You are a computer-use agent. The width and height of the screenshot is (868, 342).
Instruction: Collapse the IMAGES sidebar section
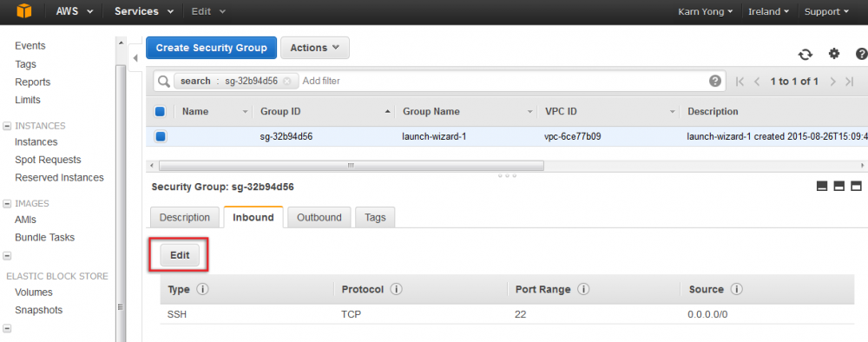point(7,204)
